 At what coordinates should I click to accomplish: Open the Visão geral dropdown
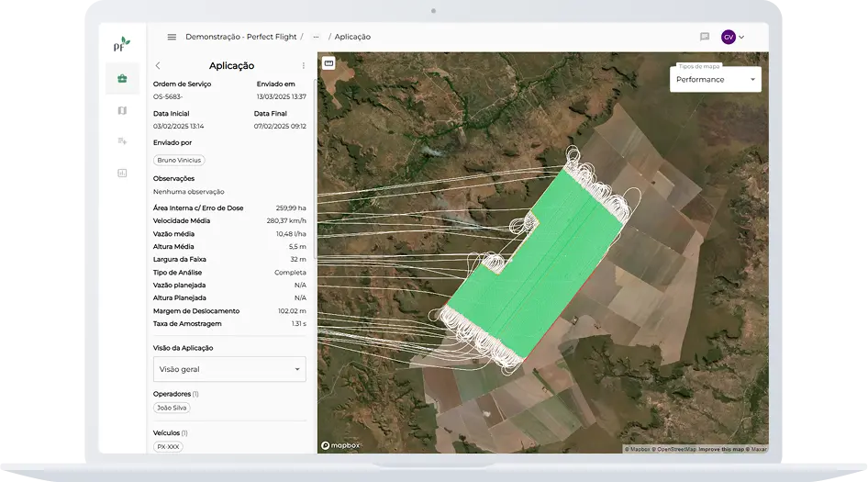pyautogui.click(x=229, y=369)
